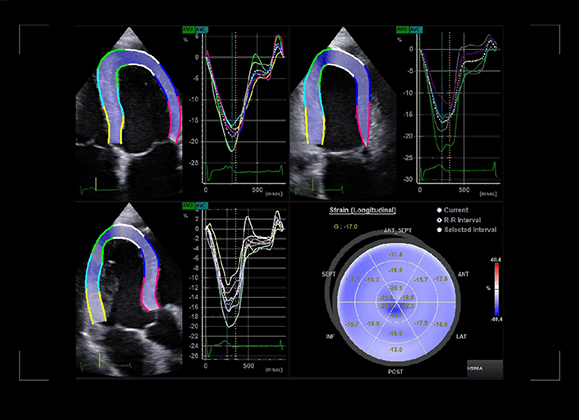Enable the Selected Interval radio option
This screenshot has width=579, height=420.
point(439,230)
